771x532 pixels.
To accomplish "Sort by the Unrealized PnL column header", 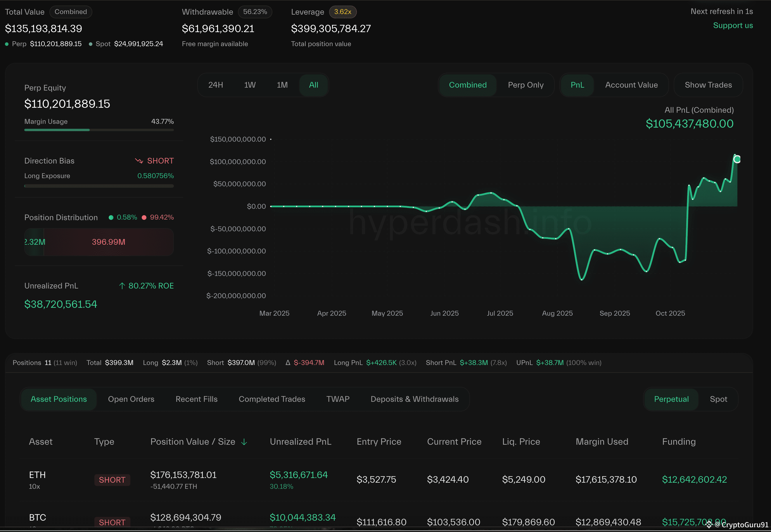I will 300,442.
